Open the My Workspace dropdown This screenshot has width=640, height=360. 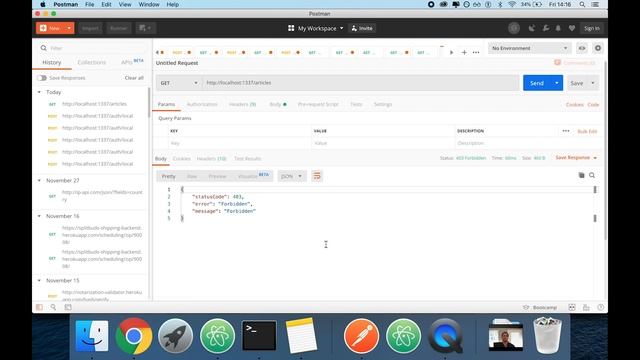[x=316, y=28]
